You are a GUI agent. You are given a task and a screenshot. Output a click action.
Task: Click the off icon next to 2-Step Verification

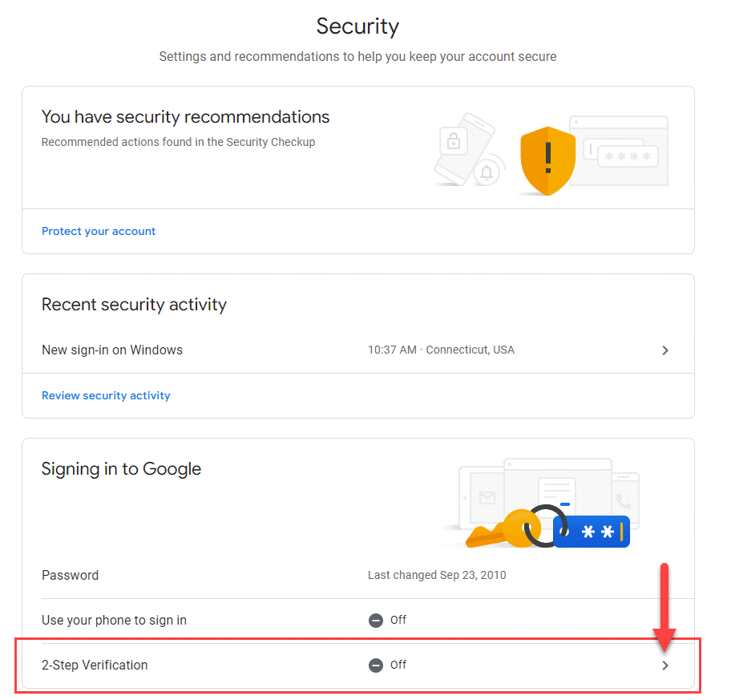[x=376, y=666]
